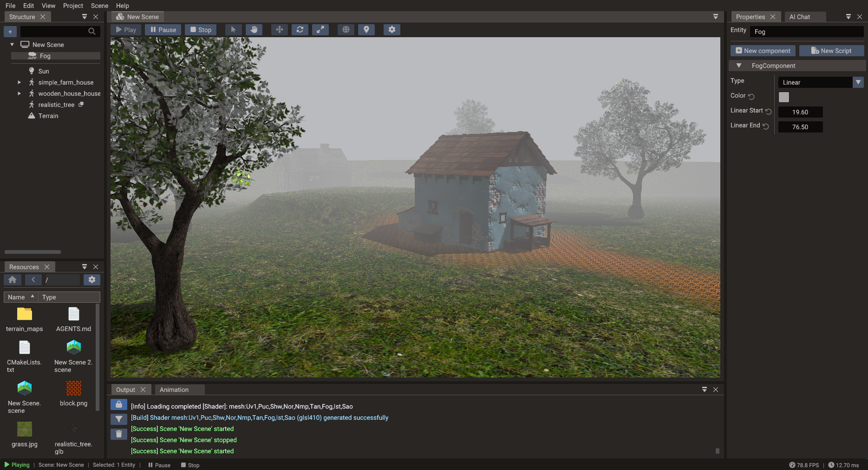Select the cursor selection tool
The image size is (868, 470).
point(233,30)
